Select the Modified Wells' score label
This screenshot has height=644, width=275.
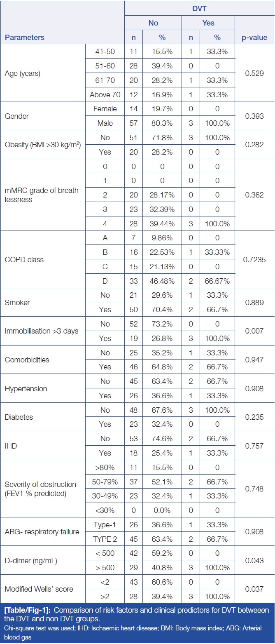(x=39, y=589)
